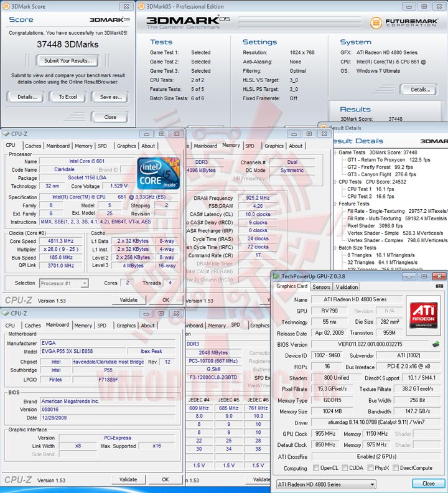Select the Graphics Card tab in GPU-Z

[292, 286]
